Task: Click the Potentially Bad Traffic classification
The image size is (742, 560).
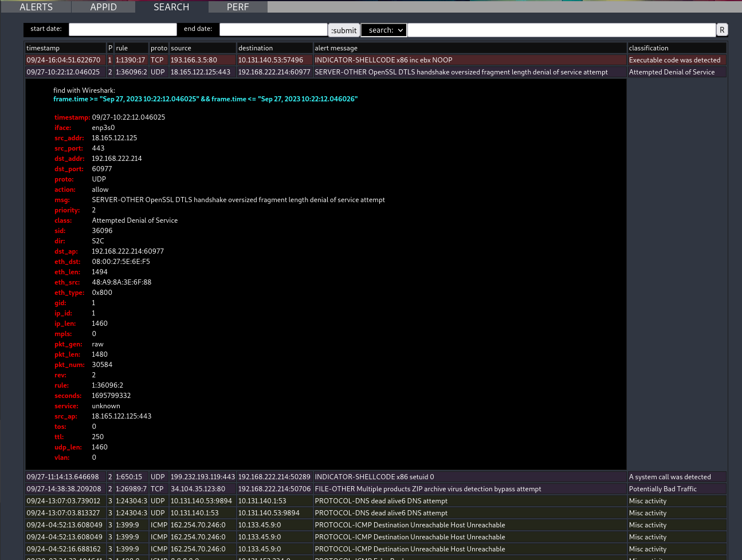Action: tap(677, 489)
